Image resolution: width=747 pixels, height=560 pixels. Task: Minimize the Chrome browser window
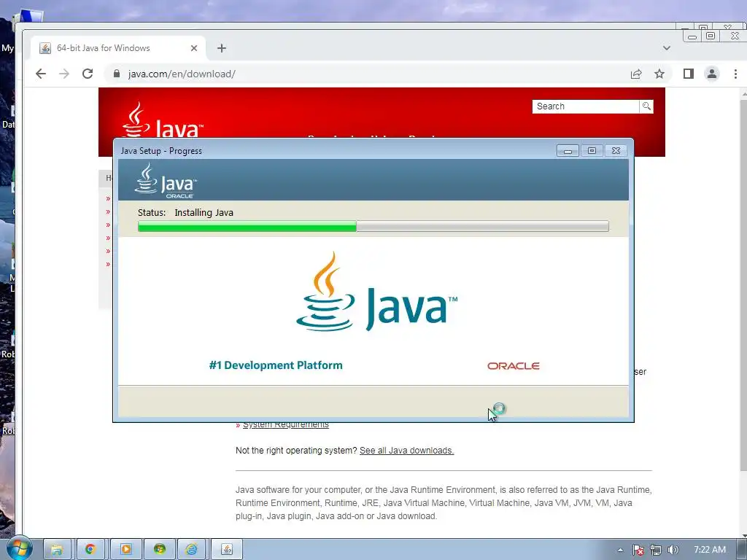pyautogui.click(x=693, y=36)
